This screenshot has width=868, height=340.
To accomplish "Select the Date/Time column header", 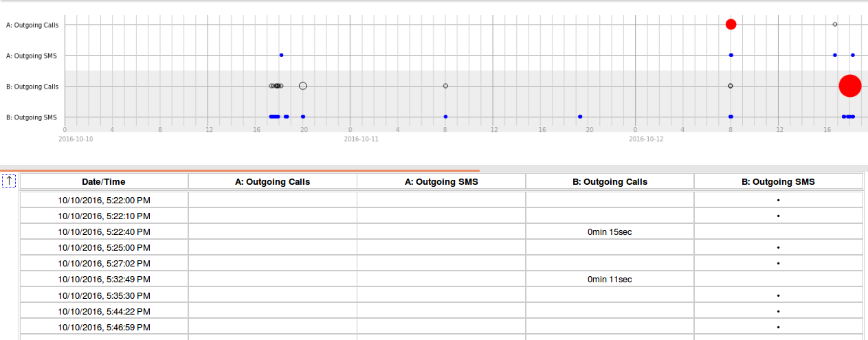I will (x=104, y=181).
